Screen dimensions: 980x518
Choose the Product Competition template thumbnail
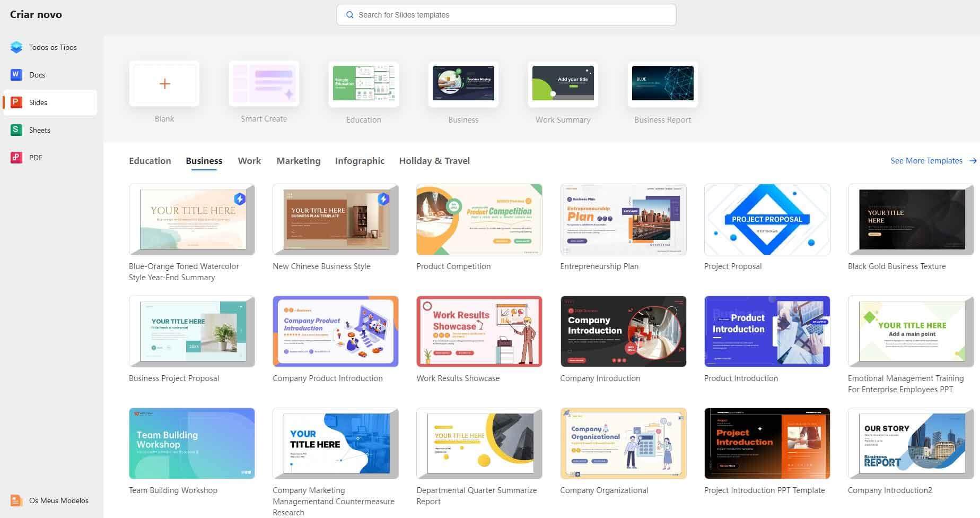point(479,219)
